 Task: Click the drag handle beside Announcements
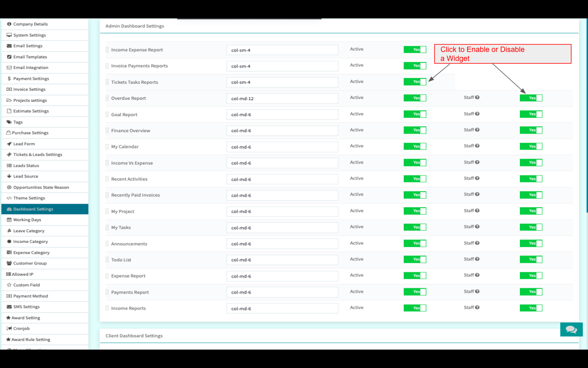pos(107,244)
